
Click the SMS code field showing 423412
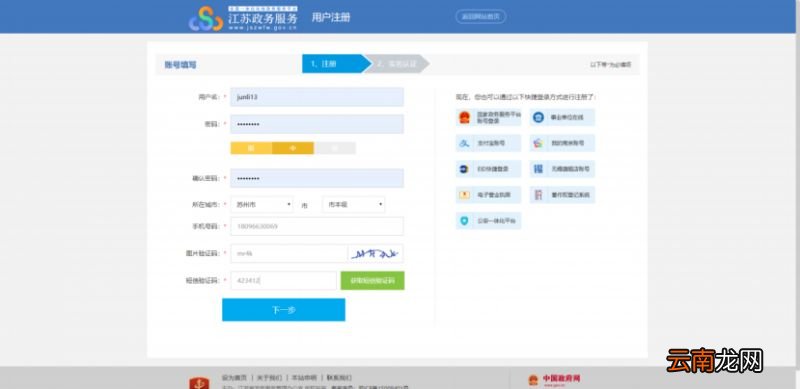click(x=284, y=280)
